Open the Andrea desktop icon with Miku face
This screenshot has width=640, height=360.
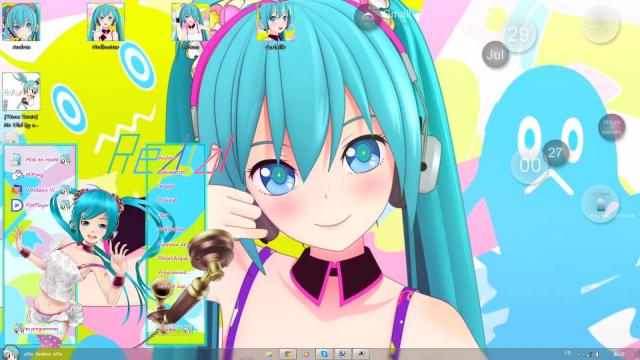pyautogui.click(x=21, y=22)
